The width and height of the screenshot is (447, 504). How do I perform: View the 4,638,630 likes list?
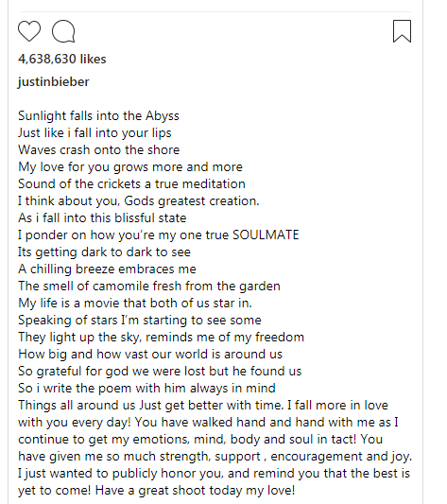pyautogui.click(x=62, y=60)
